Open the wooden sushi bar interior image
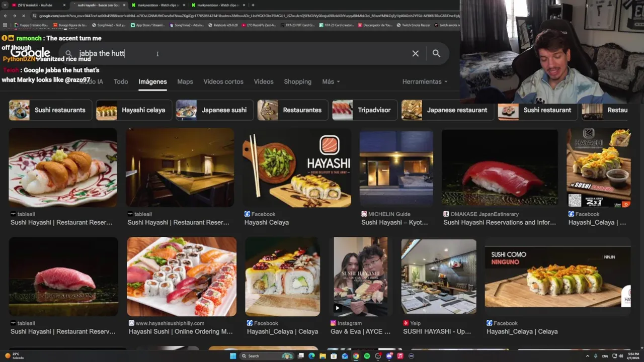 180,167
